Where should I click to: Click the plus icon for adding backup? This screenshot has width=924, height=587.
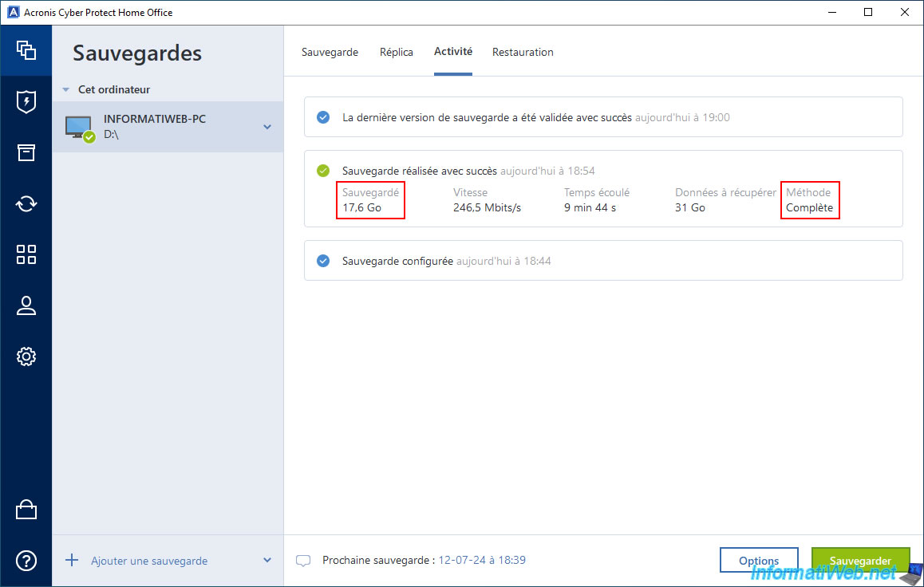click(x=71, y=560)
